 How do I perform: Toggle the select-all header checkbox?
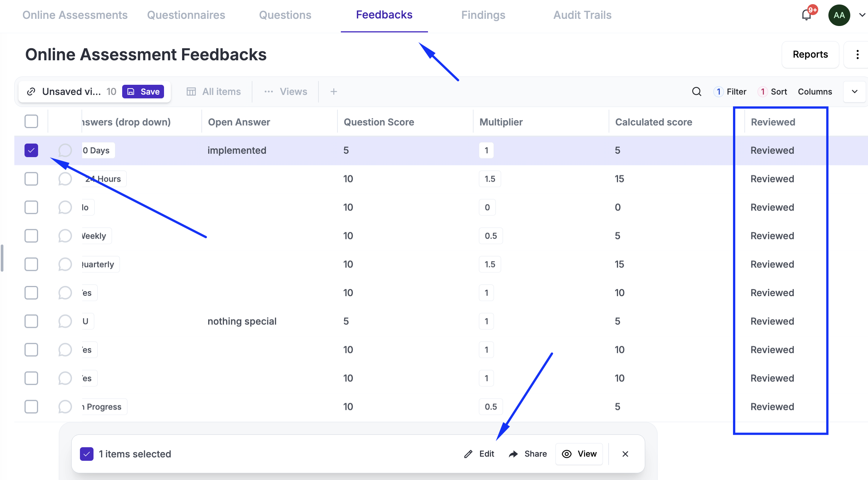click(31, 122)
